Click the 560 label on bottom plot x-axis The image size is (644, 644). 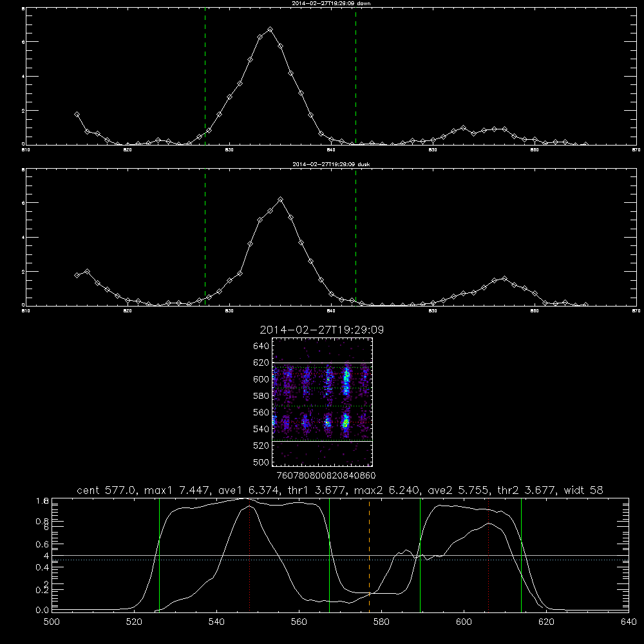coord(299,622)
